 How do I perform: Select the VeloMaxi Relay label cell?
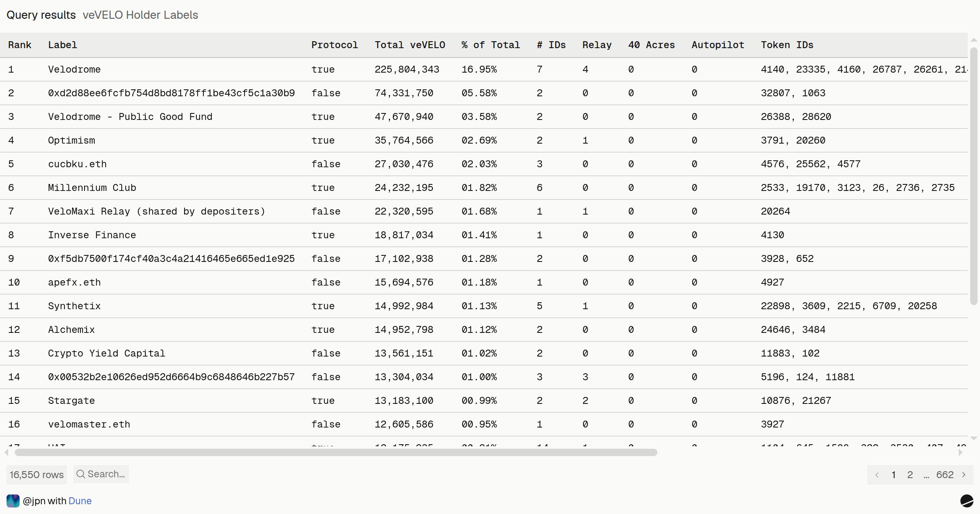tap(157, 211)
